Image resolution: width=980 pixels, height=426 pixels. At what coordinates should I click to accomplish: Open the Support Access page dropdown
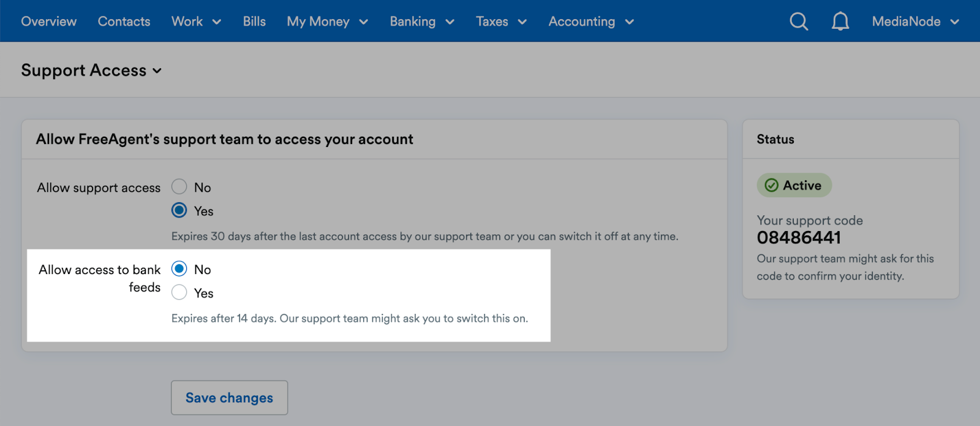(91, 70)
